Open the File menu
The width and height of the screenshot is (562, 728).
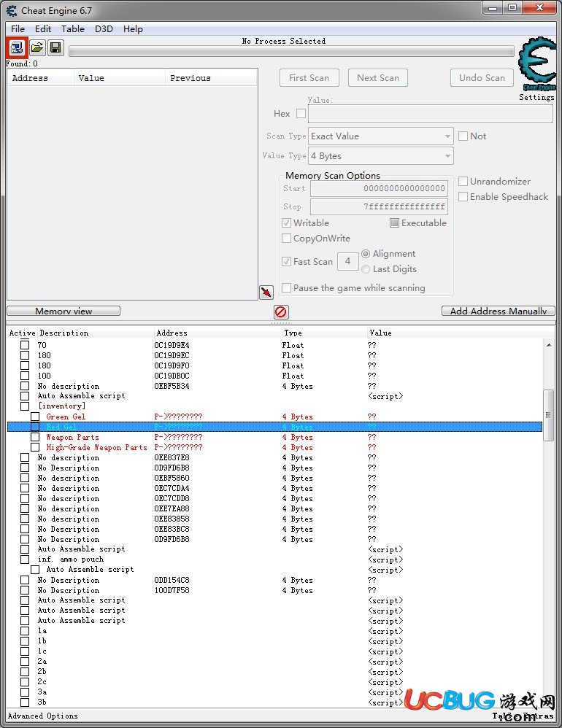(x=18, y=28)
